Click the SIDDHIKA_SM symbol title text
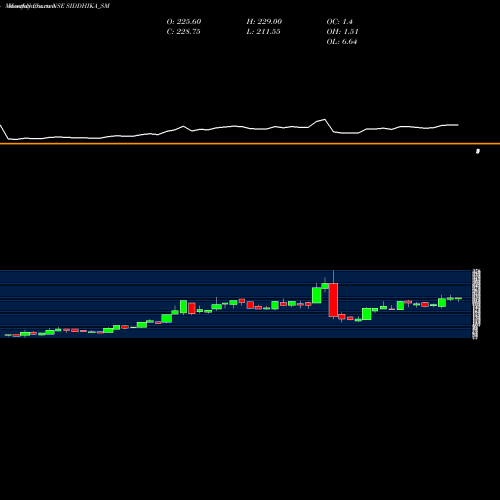The height and width of the screenshot is (500, 500). pyautogui.click(x=88, y=6)
